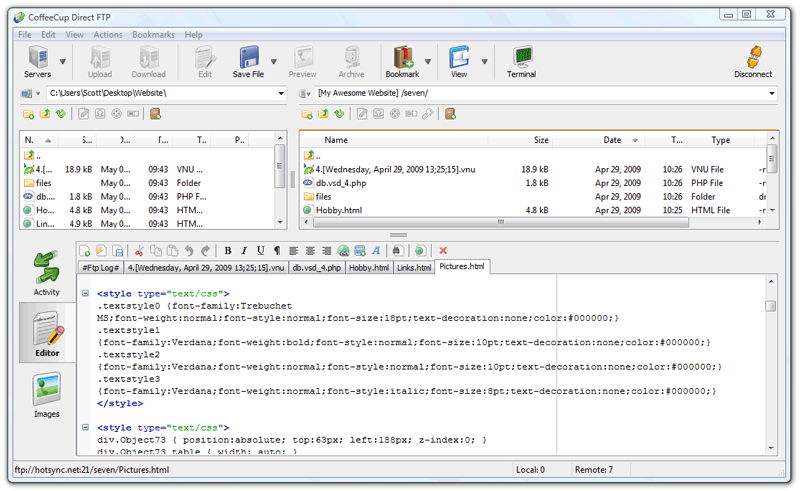Create a new folder in remote pane

pos(307,114)
